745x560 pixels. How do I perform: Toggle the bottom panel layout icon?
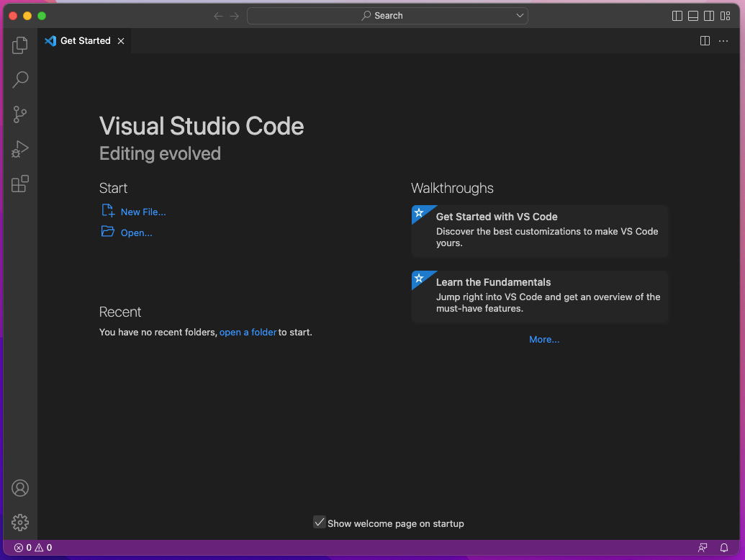693,16
